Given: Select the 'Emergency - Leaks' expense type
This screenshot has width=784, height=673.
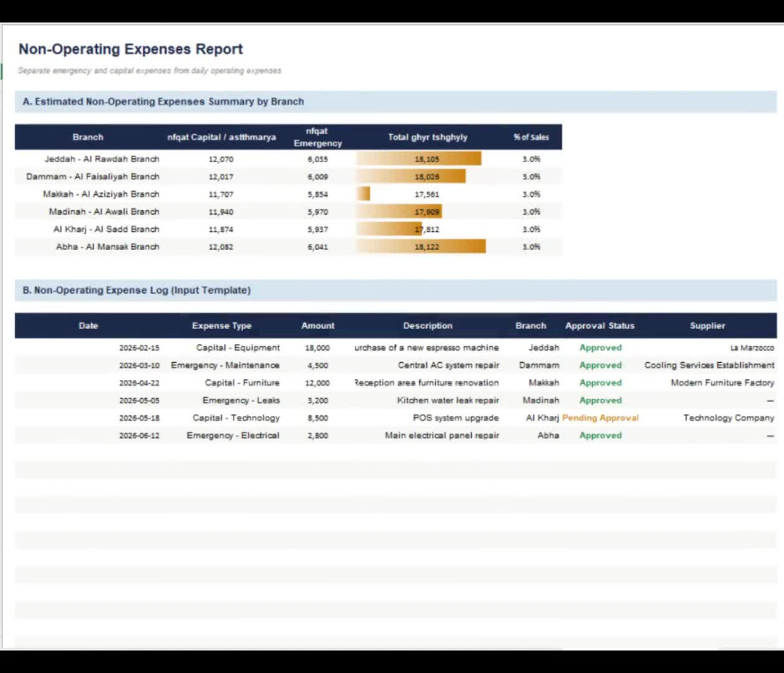Looking at the screenshot, I should pyautogui.click(x=241, y=400).
